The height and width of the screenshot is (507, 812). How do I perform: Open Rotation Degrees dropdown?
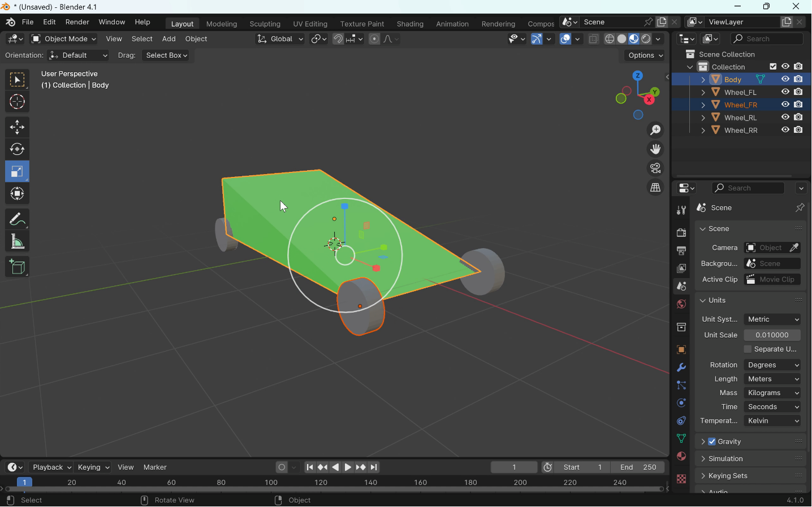pos(773,366)
